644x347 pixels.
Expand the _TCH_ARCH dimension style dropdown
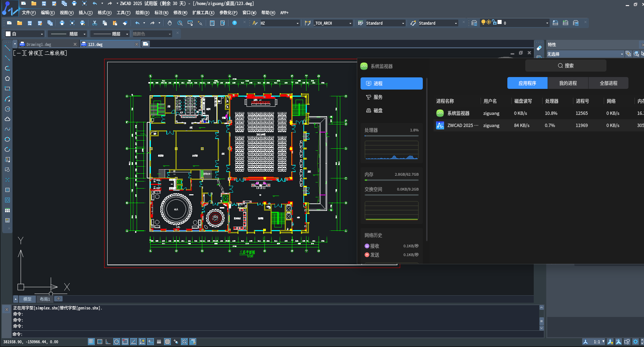pos(350,23)
